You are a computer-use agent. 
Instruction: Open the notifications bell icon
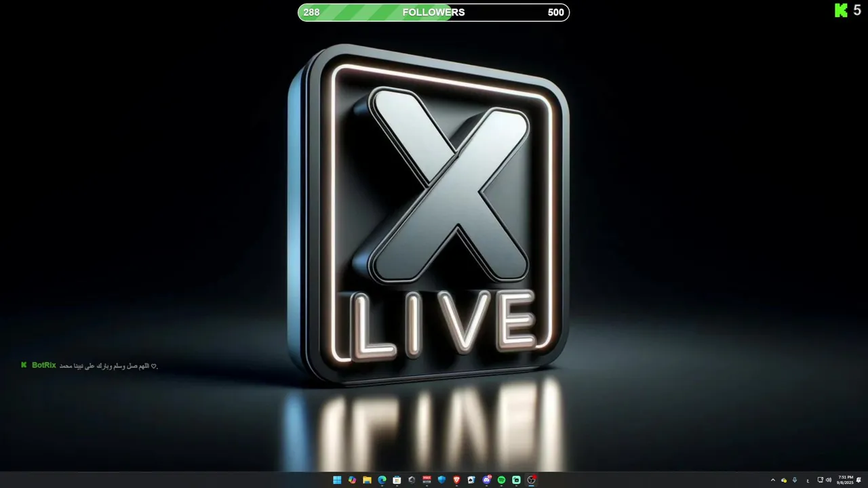click(x=859, y=480)
